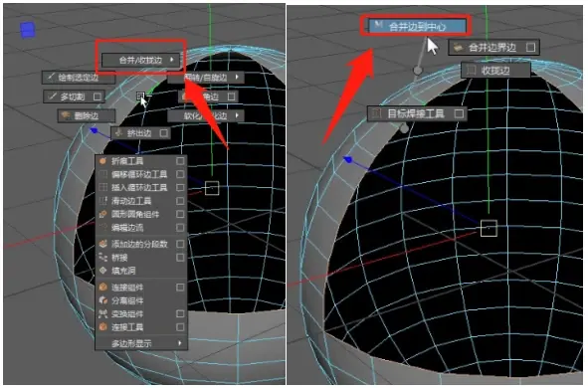588x388 pixels.
Task: Open option box beside 插入循环边工具
Action: pos(180,187)
